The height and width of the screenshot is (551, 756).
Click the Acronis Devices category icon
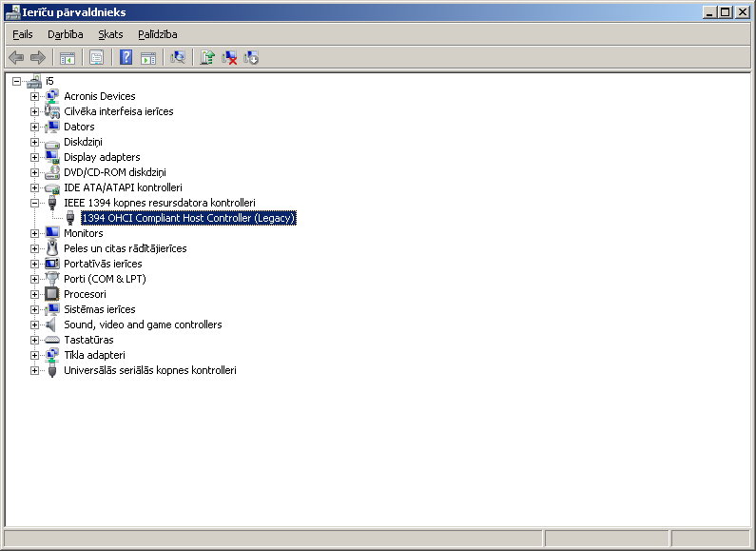52,96
